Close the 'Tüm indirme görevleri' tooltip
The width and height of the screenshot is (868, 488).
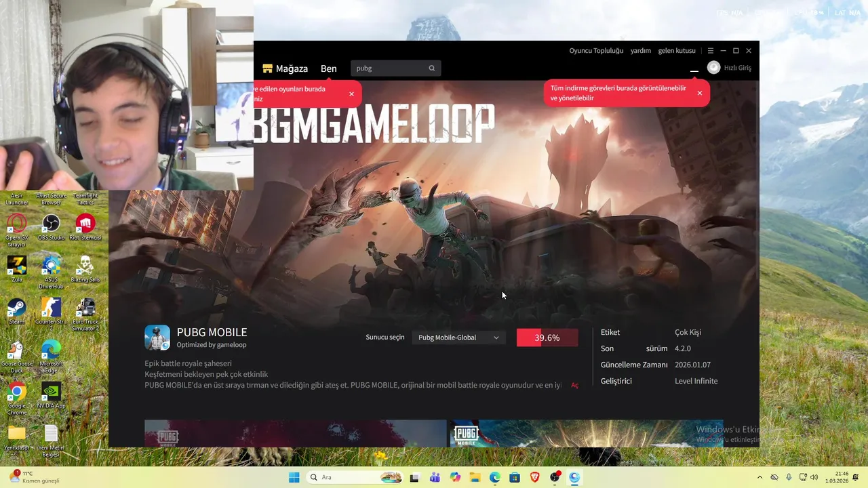click(700, 93)
